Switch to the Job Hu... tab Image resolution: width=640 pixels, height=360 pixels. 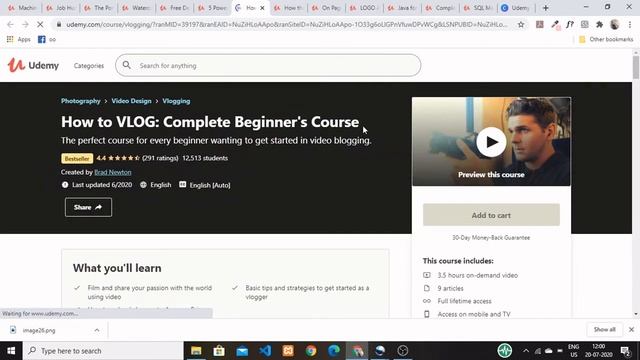click(x=60, y=8)
